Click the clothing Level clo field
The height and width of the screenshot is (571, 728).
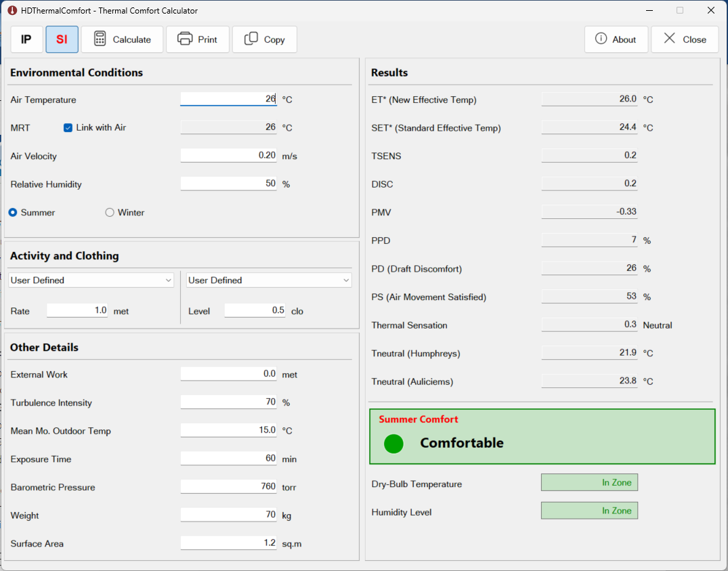pyautogui.click(x=255, y=311)
